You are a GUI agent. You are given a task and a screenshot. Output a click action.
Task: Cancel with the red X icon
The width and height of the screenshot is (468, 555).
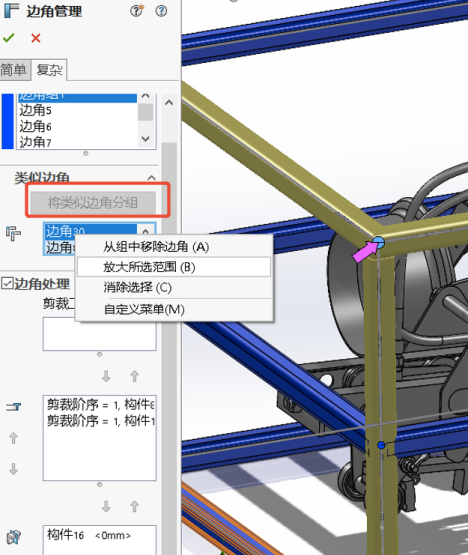pos(36,38)
